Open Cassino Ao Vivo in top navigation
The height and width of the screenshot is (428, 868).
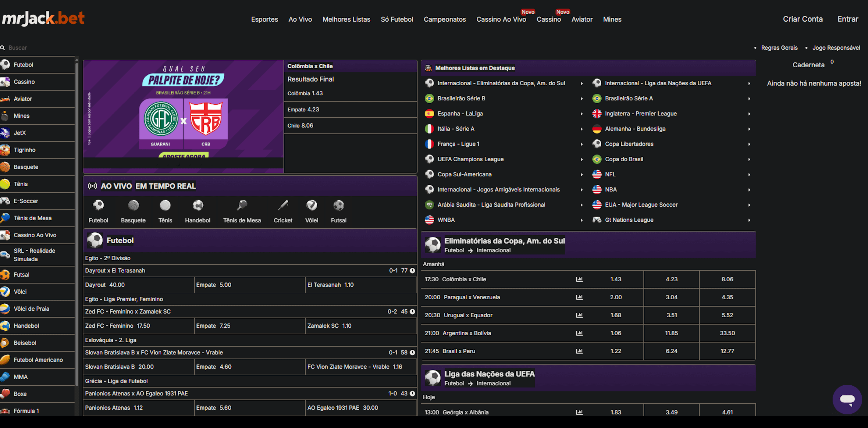click(501, 19)
